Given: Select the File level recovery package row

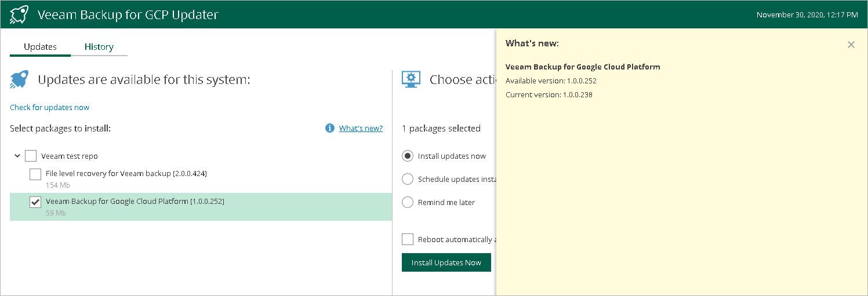Looking at the screenshot, I should (x=174, y=178).
